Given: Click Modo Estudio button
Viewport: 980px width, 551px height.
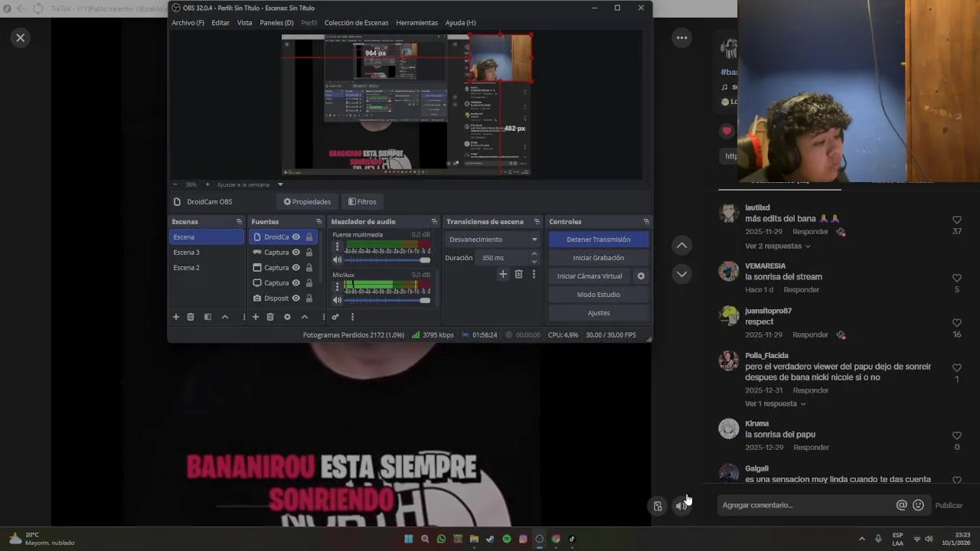Looking at the screenshot, I should point(599,295).
